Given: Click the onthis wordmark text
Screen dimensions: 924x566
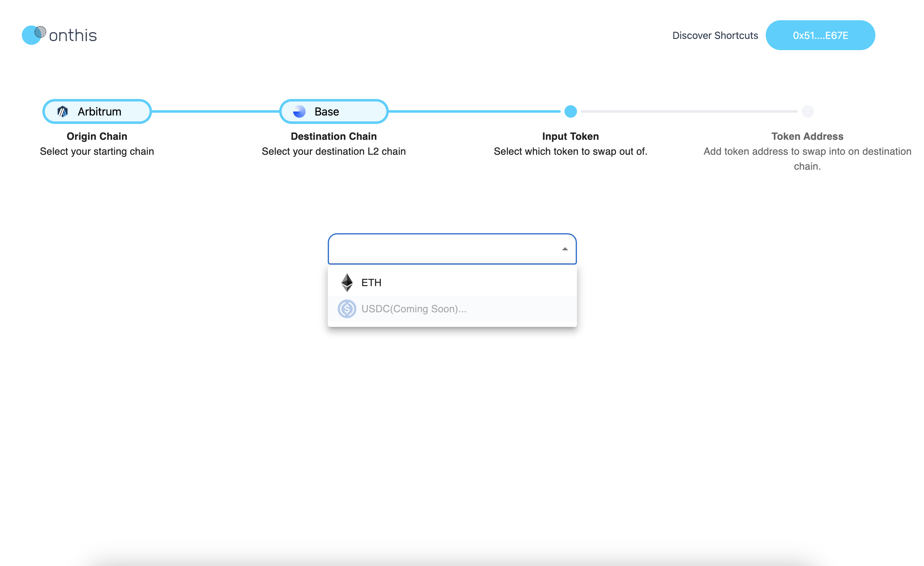Looking at the screenshot, I should 73,35.
